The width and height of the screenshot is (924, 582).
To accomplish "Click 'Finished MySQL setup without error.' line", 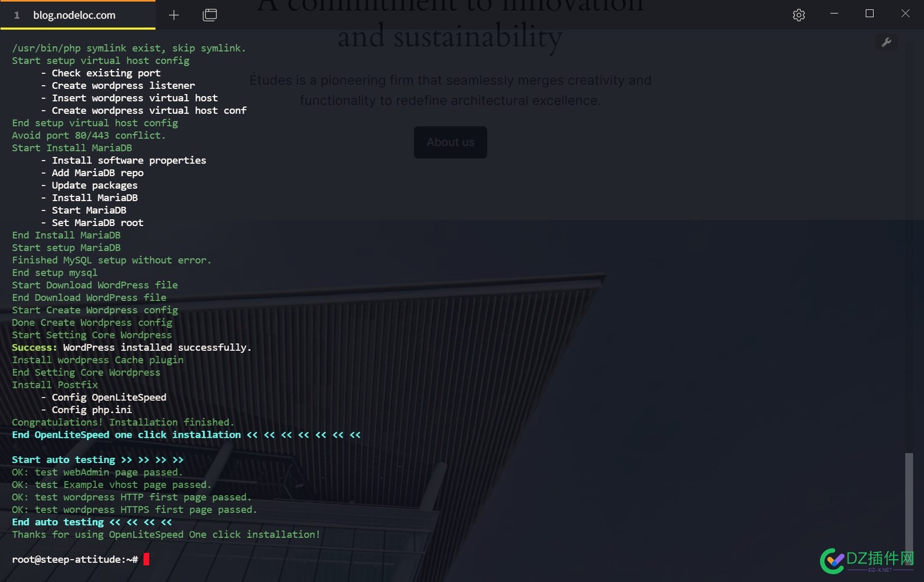I will click(x=112, y=260).
